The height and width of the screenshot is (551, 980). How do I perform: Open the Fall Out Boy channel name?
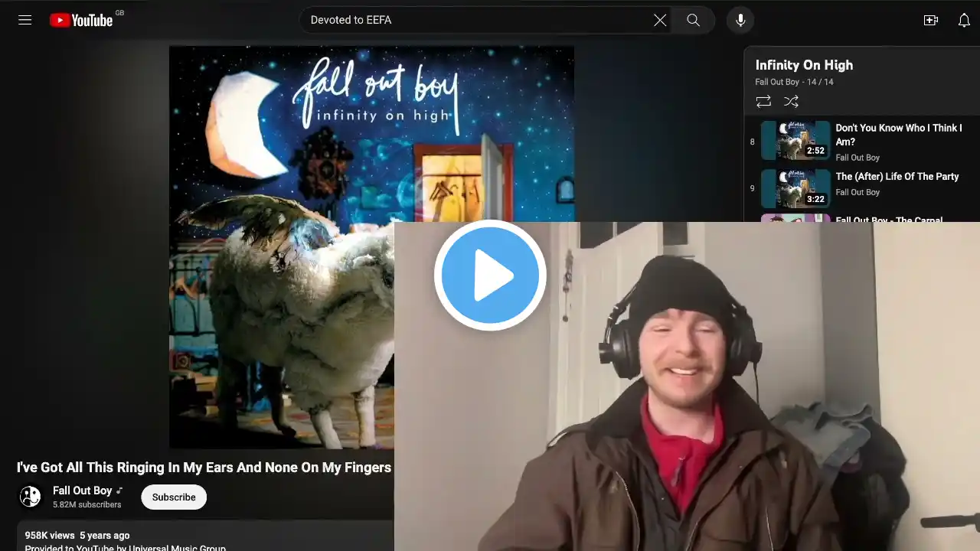83,491
